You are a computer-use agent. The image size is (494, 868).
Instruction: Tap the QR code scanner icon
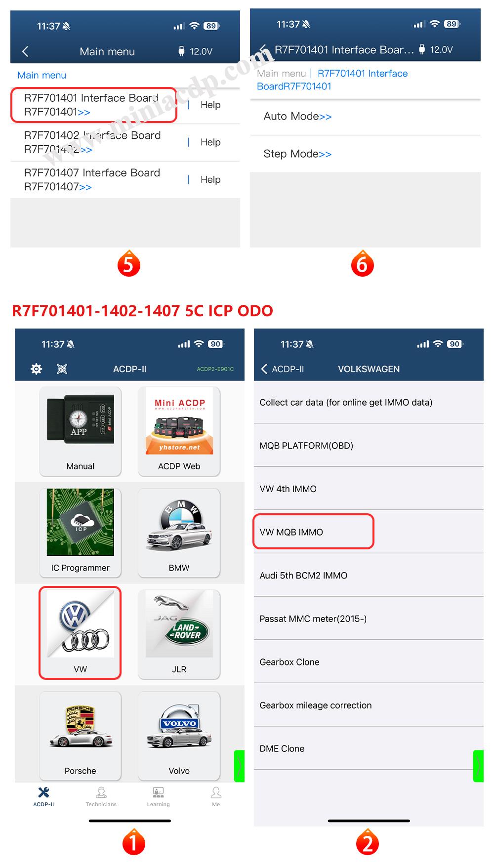(x=62, y=369)
